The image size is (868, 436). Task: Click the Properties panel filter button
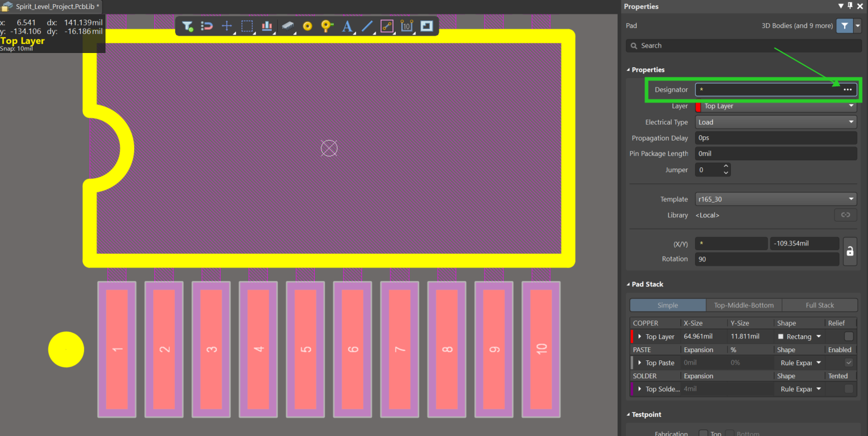(x=844, y=26)
